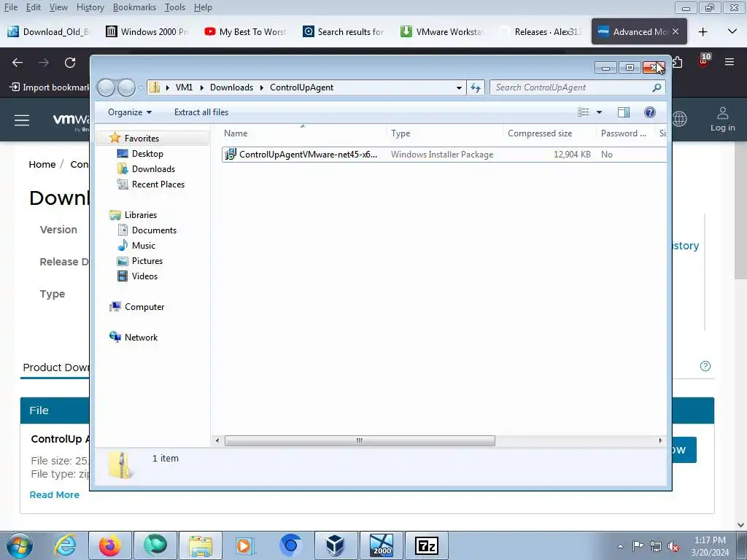The width and height of the screenshot is (747, 560).
Task: Click the Downloads breadcrumb in address bar
Action: point(231,87)
